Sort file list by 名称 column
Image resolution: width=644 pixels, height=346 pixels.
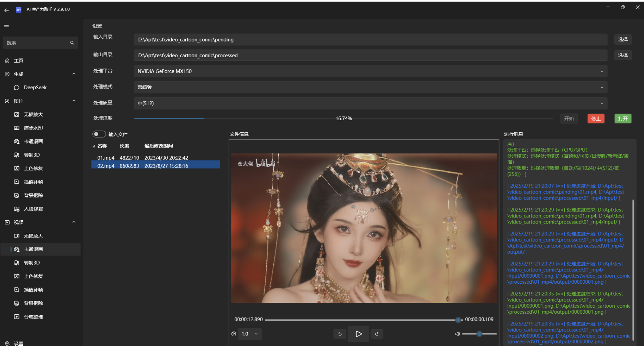102,146
